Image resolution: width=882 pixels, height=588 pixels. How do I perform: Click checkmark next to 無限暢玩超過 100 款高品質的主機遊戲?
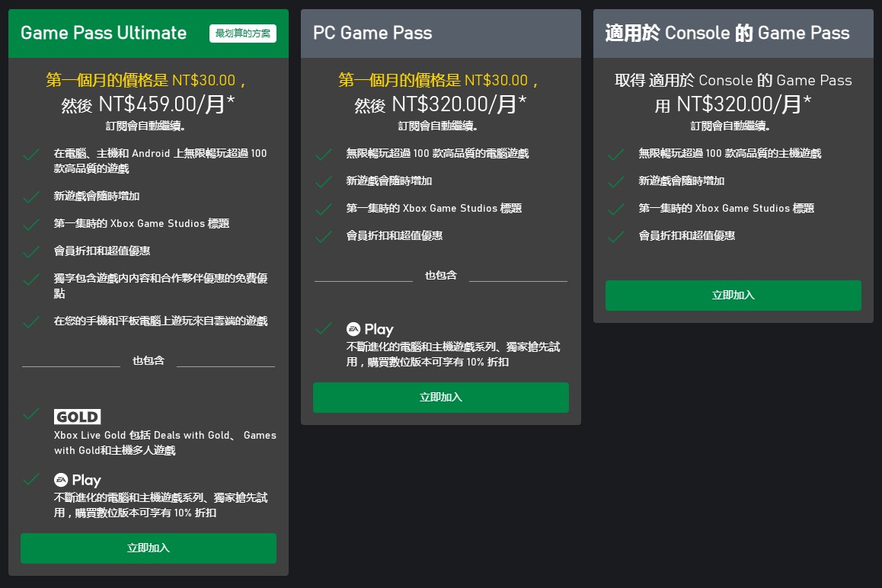(x=616, y=155)
